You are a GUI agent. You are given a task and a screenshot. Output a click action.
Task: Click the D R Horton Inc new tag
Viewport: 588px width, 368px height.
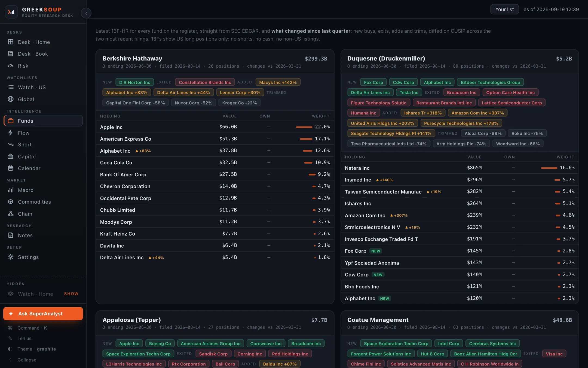pos(135,82)
